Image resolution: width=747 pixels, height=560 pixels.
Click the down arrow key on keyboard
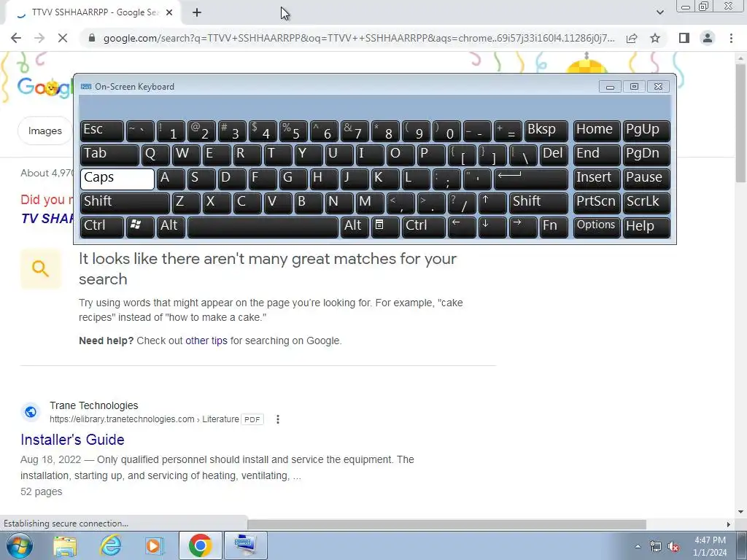click(492, 227)
